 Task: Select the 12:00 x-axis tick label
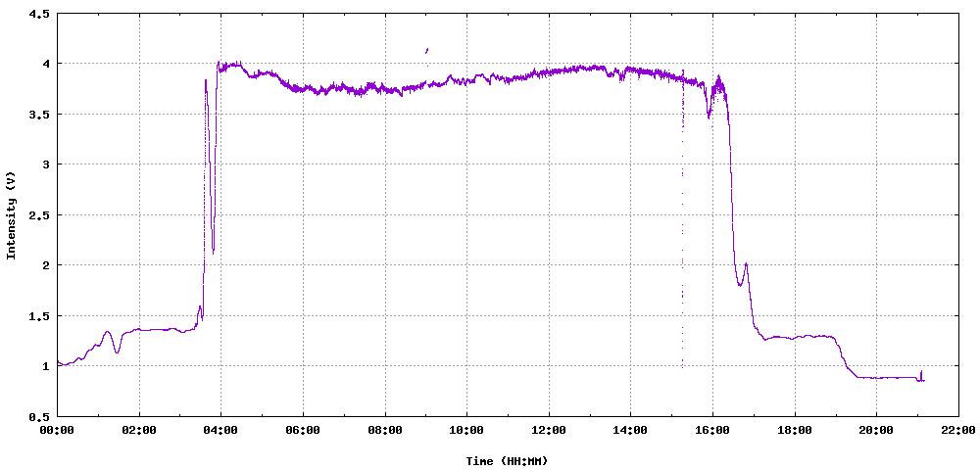[x=549, y=430]
